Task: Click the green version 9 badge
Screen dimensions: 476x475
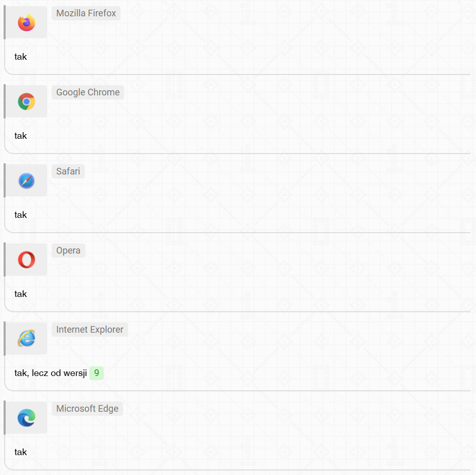Action: pyautogui.click(x=97, y=373)
